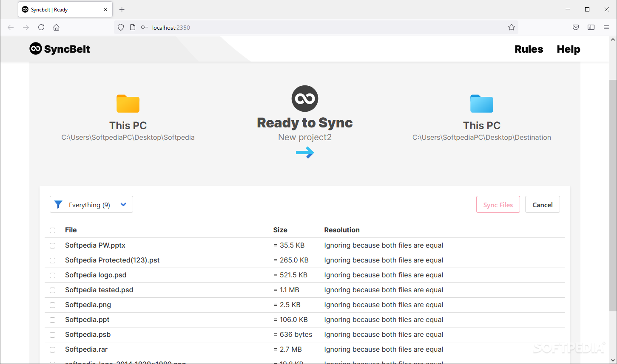Click the file name Softpedia tested.psd

point(99,290)
